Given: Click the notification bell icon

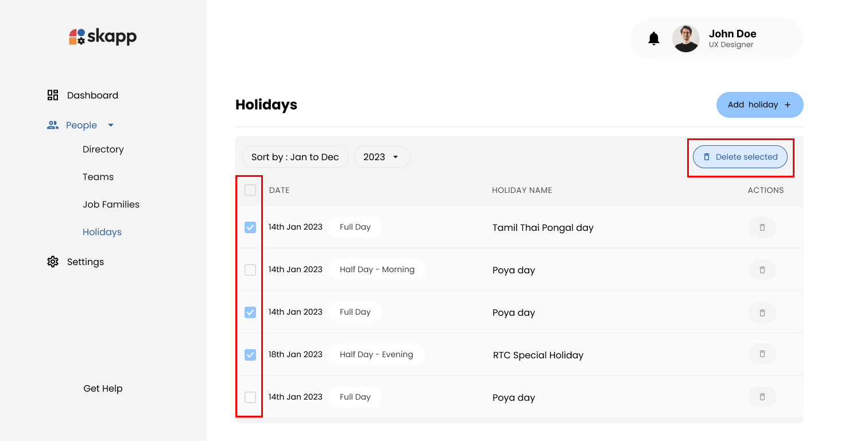Looking at the screenshot, I should [x=654, y=38].
